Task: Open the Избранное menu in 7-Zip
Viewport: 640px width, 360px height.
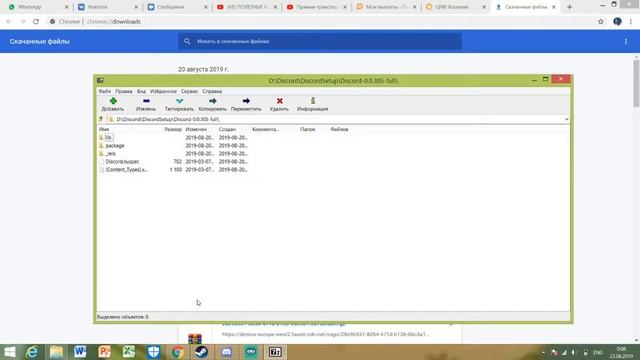Action: click(163, 91)
